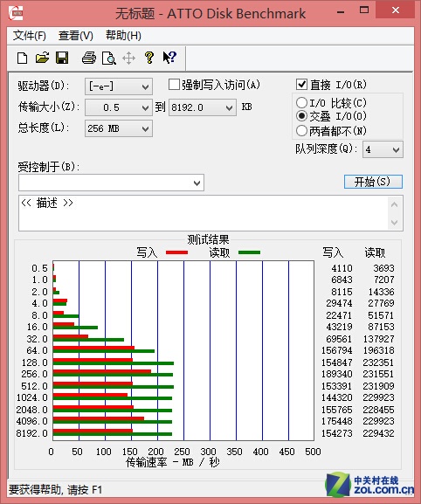421x504 pixels.
Task: Click the New document toolbar icon
Action: coord(22,59)
